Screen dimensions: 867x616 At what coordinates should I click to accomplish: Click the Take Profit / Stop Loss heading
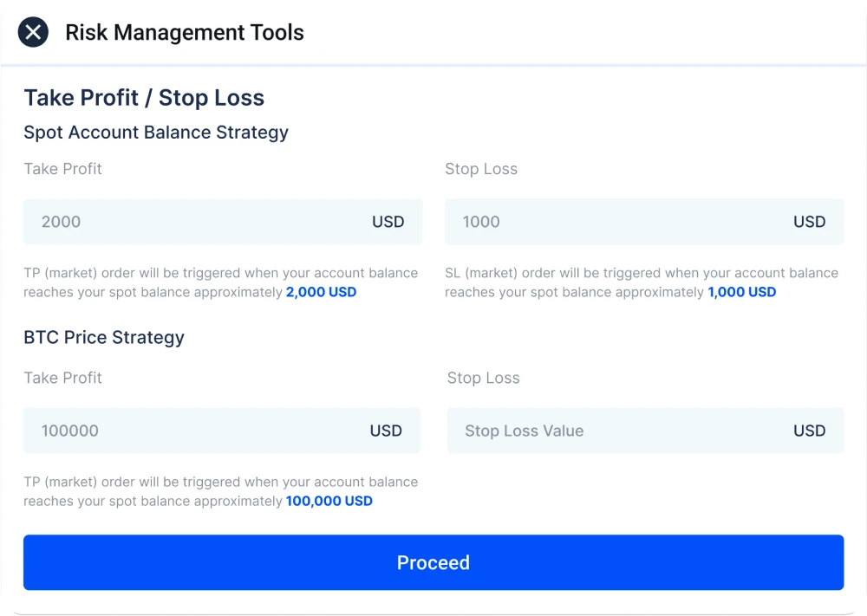tap(144, 98)
